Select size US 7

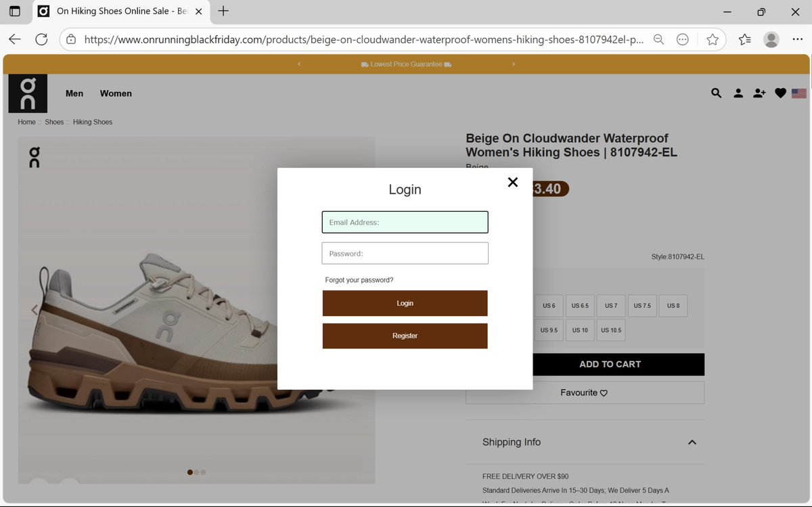(611, 306)
